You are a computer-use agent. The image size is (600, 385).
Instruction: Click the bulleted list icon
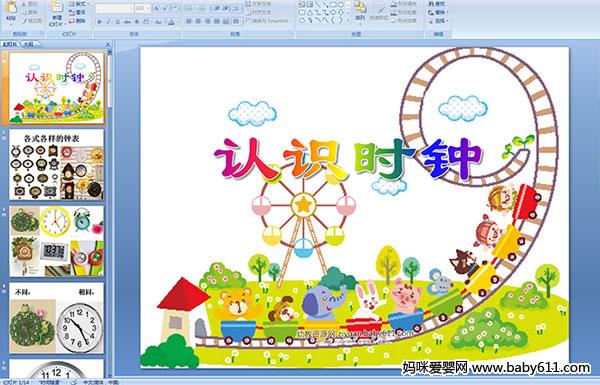pyautogui.click(x=190, y=8)
